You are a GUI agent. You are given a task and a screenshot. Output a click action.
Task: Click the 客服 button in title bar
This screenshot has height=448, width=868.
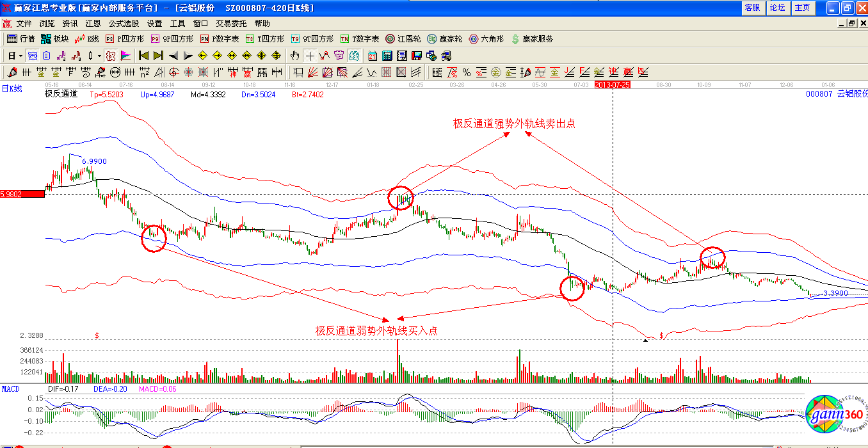point(752,8)
